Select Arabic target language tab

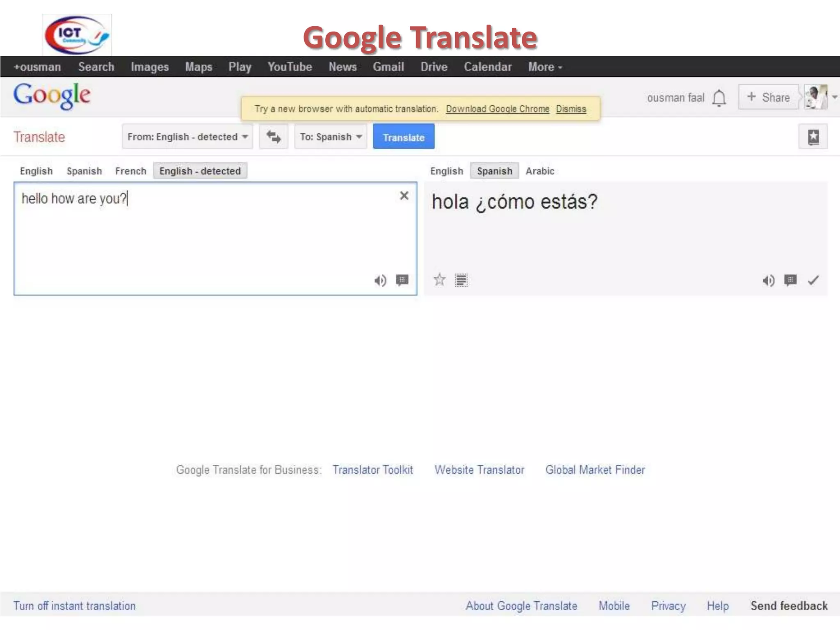click(540, 171)
